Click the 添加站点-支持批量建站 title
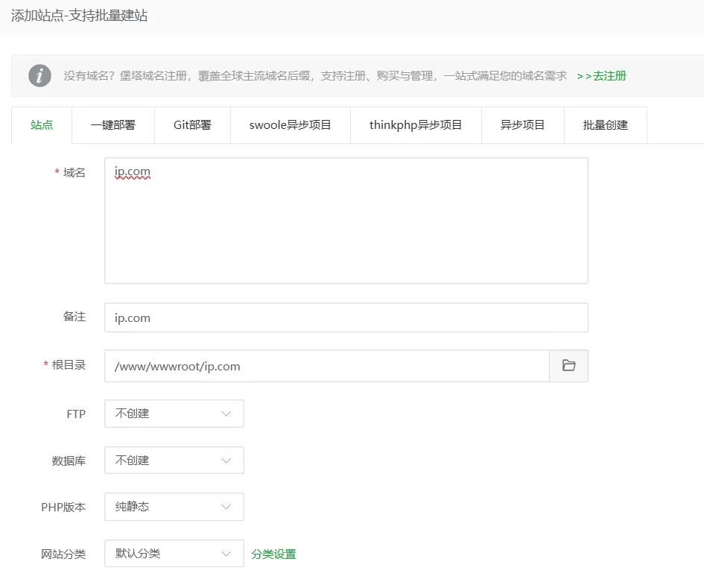 79,16
